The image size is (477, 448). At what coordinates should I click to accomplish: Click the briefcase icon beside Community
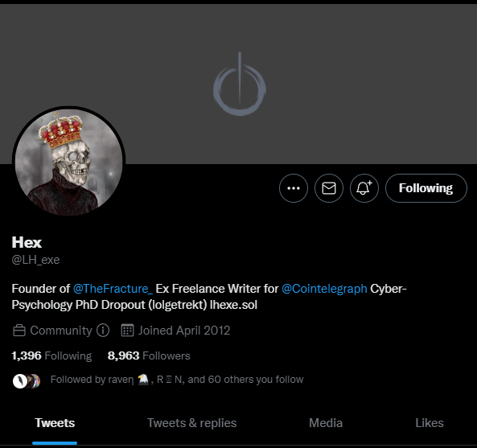(19, 331)
